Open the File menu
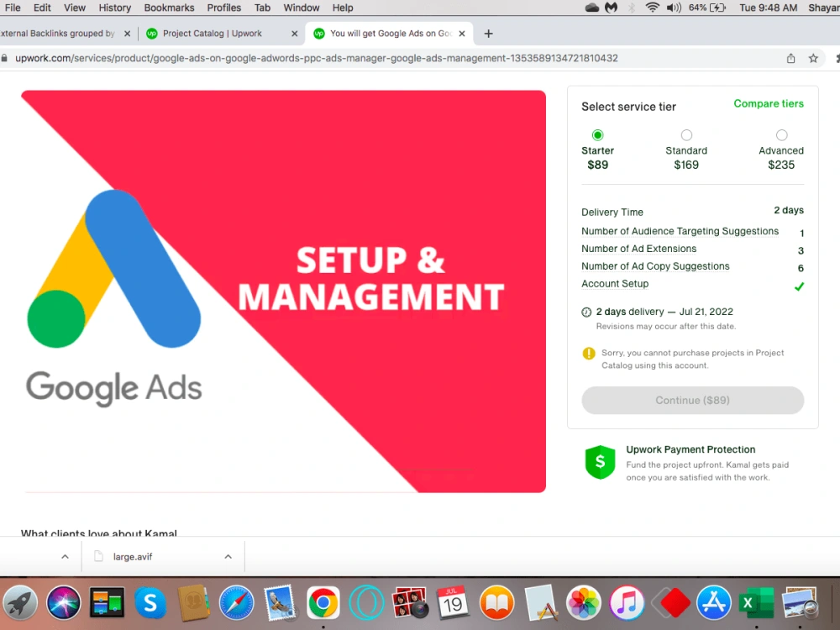 (13, 8)
